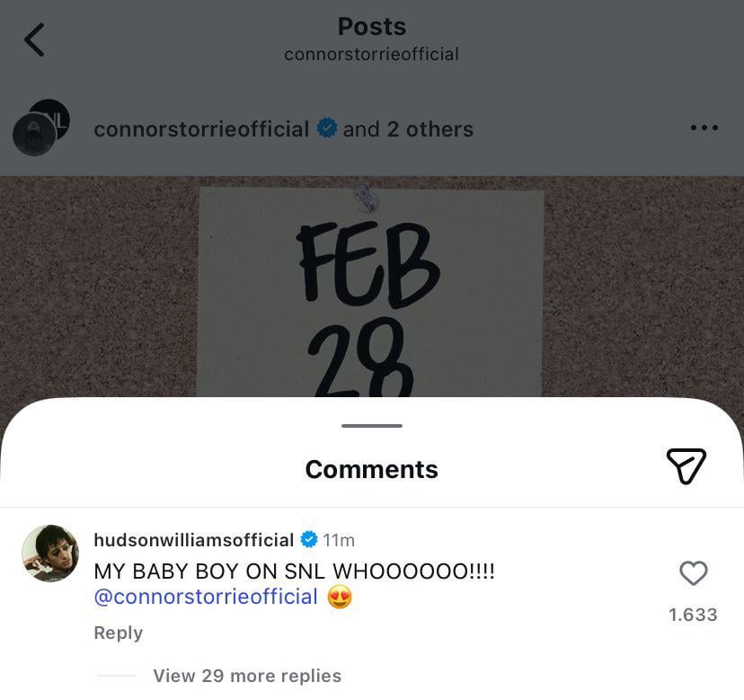
Task: Open the hudsonwilliamsofficial username in the comment
Action: click(194, 539)
